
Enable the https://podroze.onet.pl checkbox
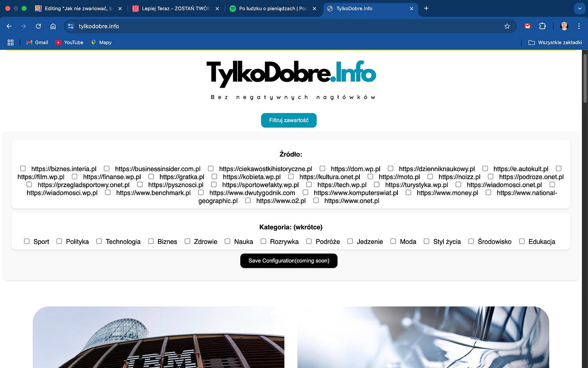[x=491, y=176]
